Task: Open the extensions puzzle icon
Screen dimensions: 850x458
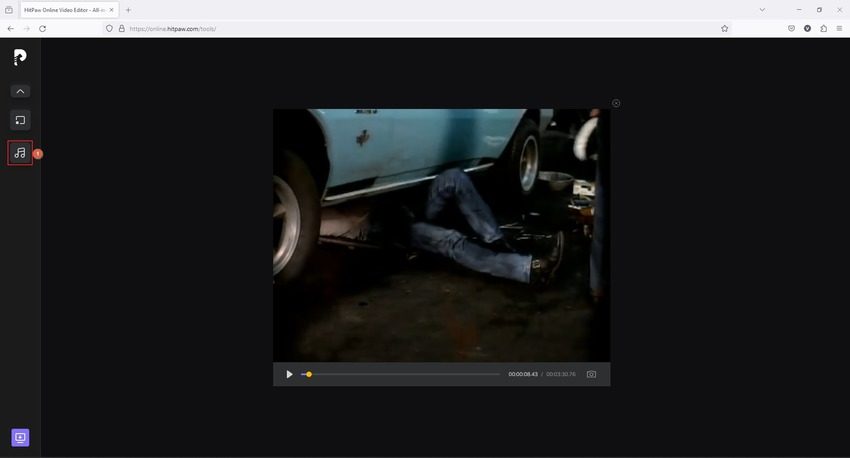Action: [x=823, y=28]
